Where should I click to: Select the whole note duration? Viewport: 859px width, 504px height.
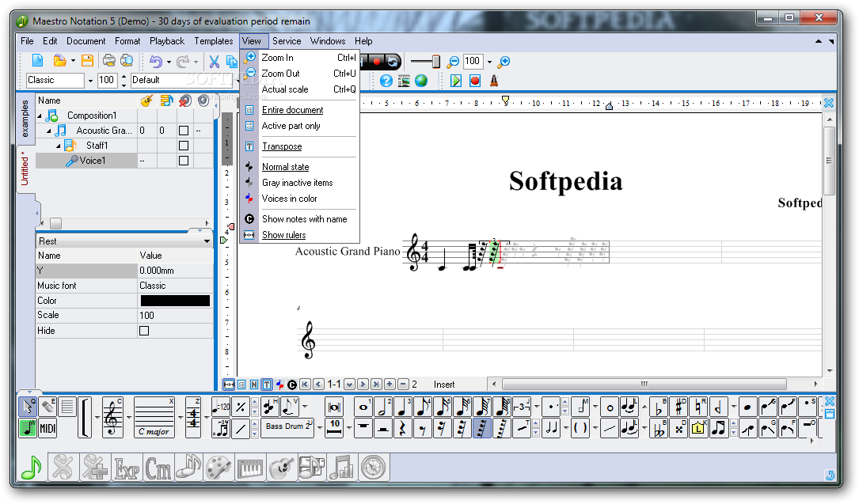(x=363, y=407)
